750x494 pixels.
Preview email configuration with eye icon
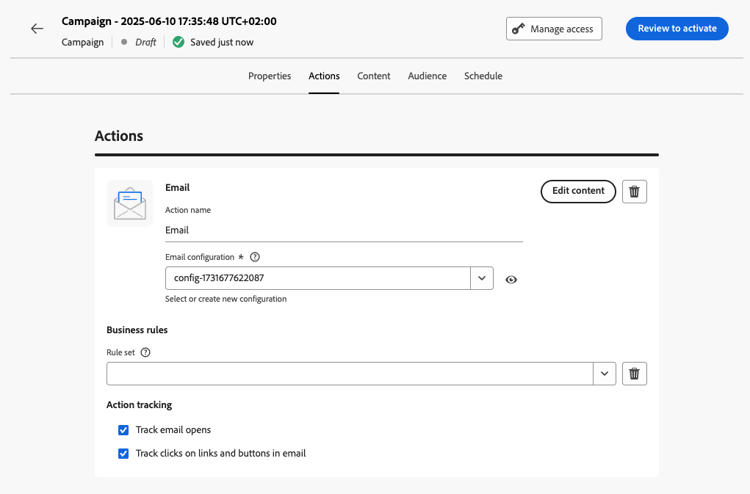coord(511,280)
